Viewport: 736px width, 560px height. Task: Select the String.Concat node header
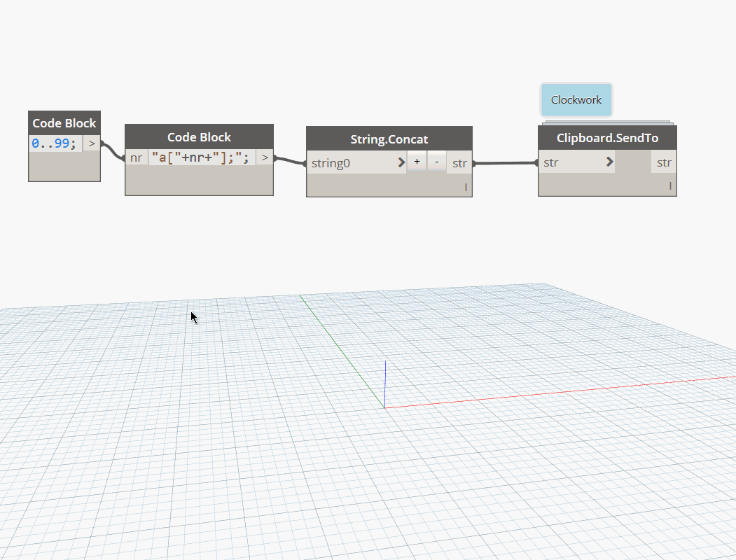pyautogui.click(x=389, y=139)
